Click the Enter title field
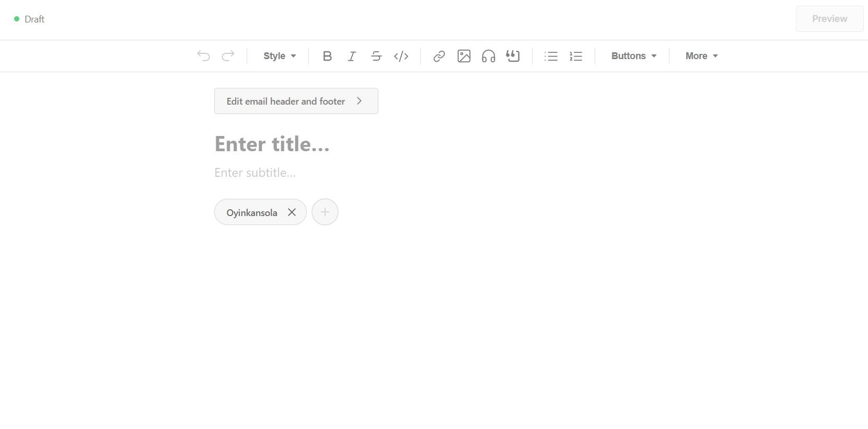868x429 pixels. coord(272,144)
